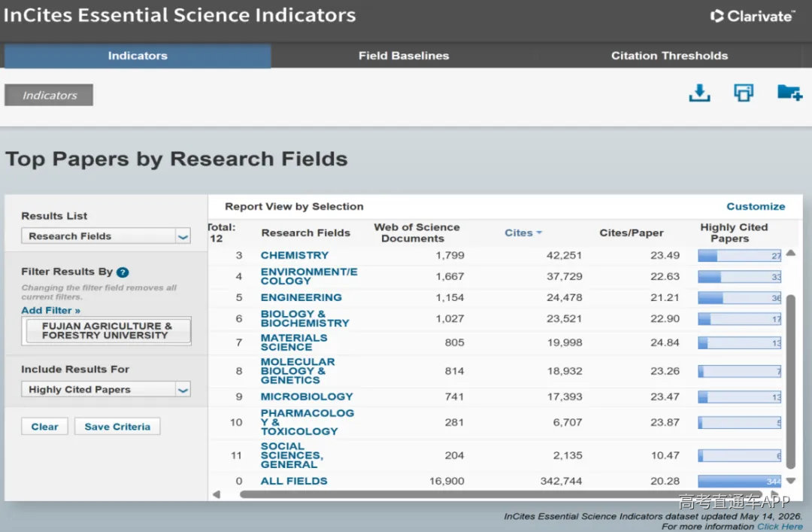
Task: Open the Research Fields results list dropdown
Action: click(x=106, y=236)
